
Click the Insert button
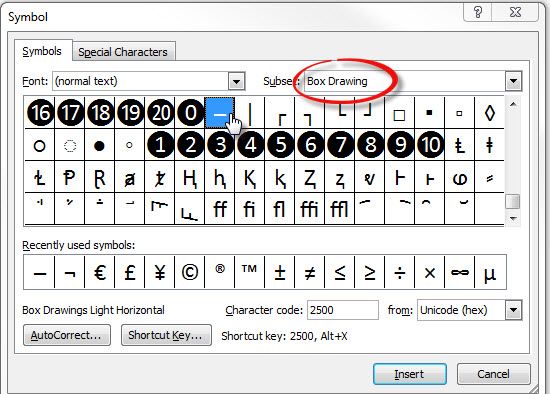click(x=410, y=374)
